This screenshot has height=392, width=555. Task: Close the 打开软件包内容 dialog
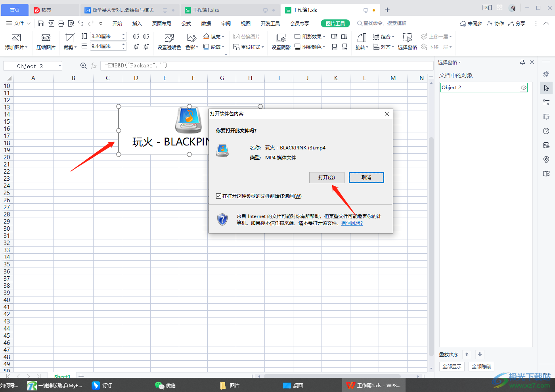point(387,114)
